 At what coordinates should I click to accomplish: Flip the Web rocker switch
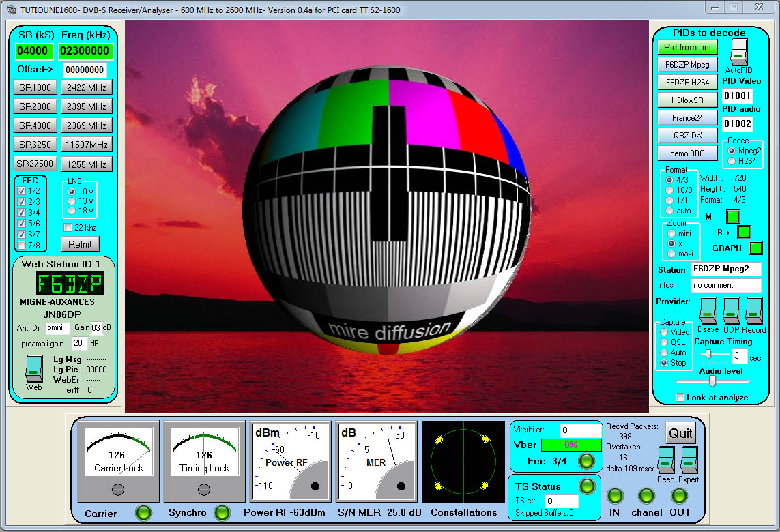34,368
